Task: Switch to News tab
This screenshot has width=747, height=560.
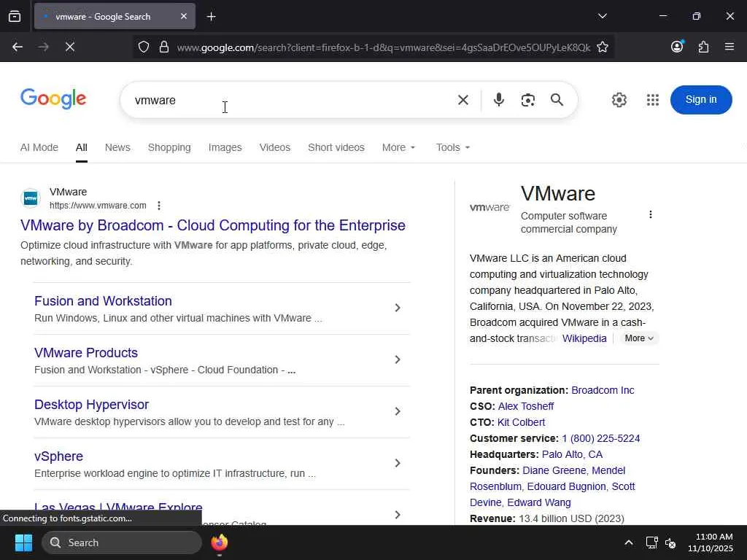Action: (117, 147)
